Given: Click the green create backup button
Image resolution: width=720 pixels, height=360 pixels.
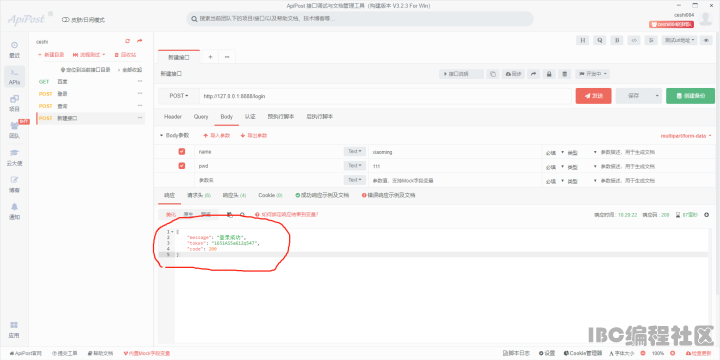Looking at the screenshot, I should click(x=690, y=96).
